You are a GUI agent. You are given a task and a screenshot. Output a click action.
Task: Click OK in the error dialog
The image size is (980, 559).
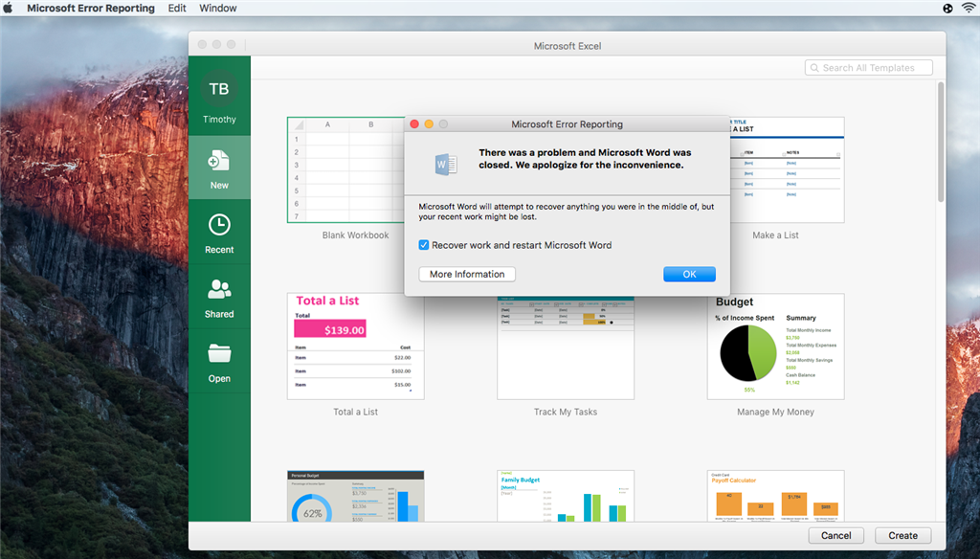click(x=689, y=274)
